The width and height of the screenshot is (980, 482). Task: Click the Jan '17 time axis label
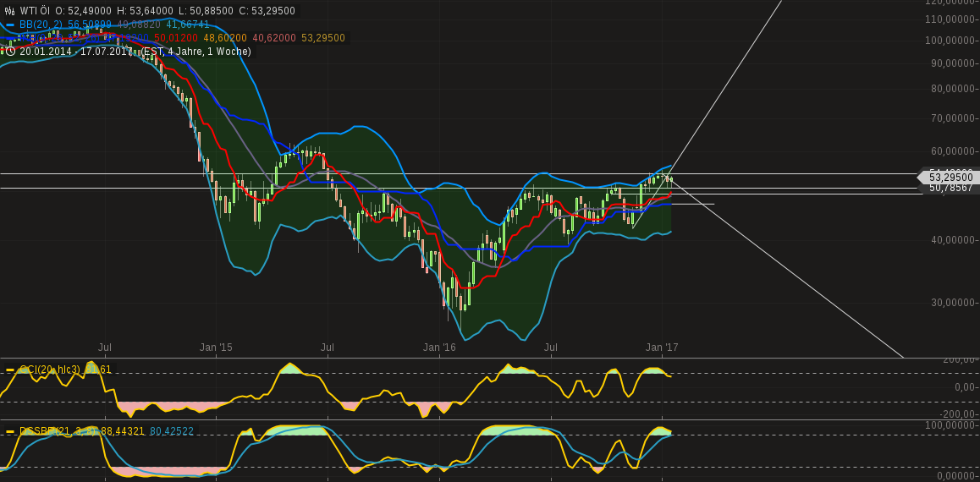coord(662,348)
